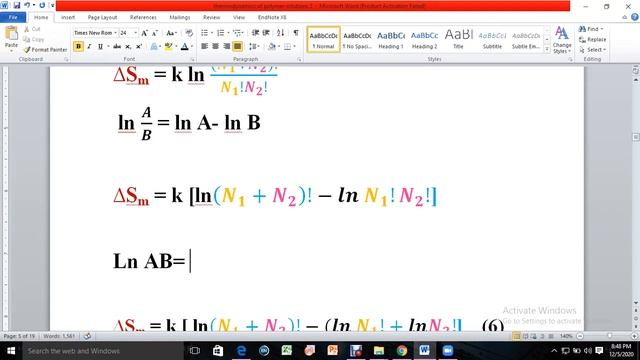Center the paragraph text
Screen dimensions: 640x360
pyautogui.click(x=216, y=47)
